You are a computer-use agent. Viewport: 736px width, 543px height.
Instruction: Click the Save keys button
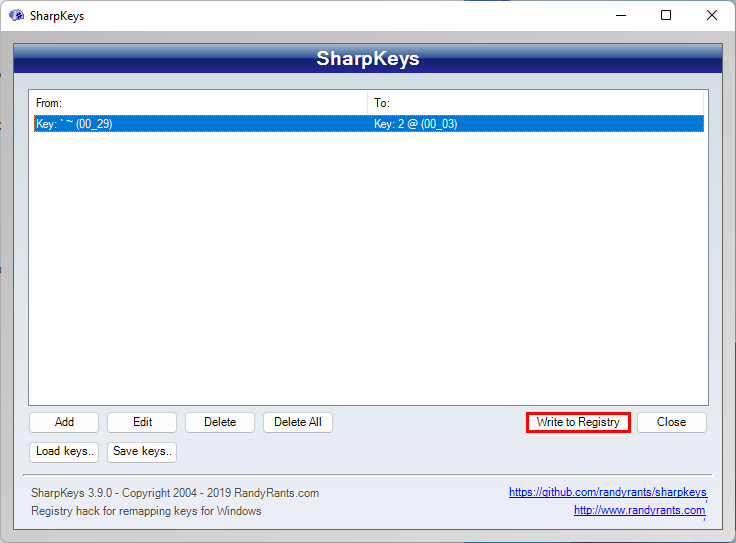(x=142, y=451)
